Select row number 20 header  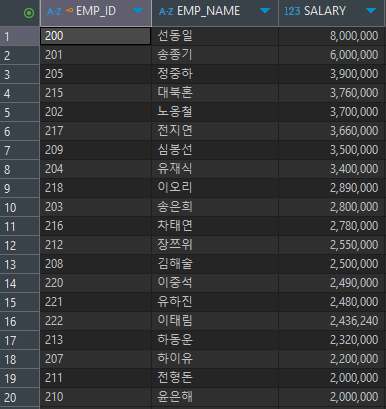coord(20,397)
